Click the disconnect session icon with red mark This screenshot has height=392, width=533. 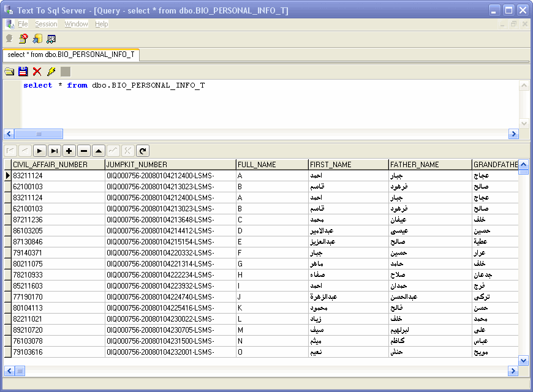(x=23, y=39)
